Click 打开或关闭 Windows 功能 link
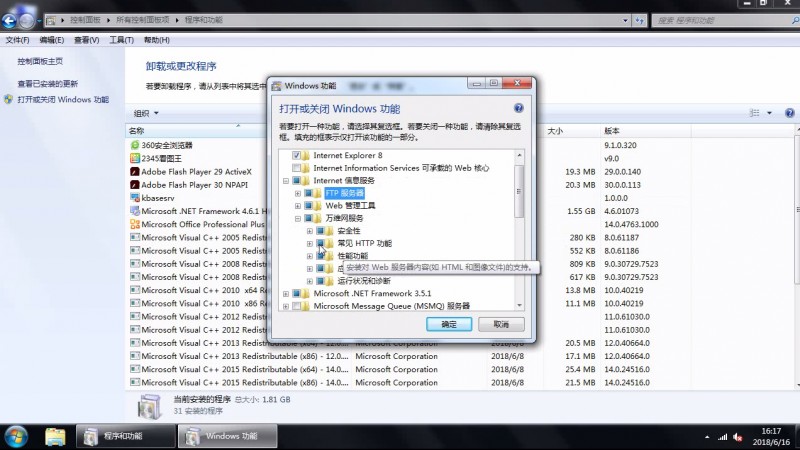Image resolution: width=800 pixels, height=450 pixels. click(x=63, y=99)
